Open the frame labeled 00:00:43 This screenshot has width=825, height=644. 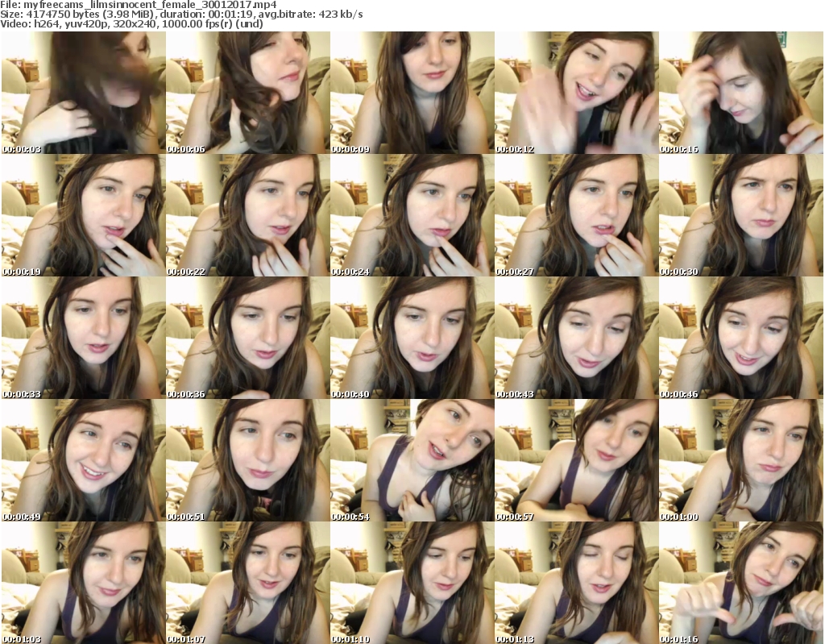pyautogui.click(x=577, y=338)
